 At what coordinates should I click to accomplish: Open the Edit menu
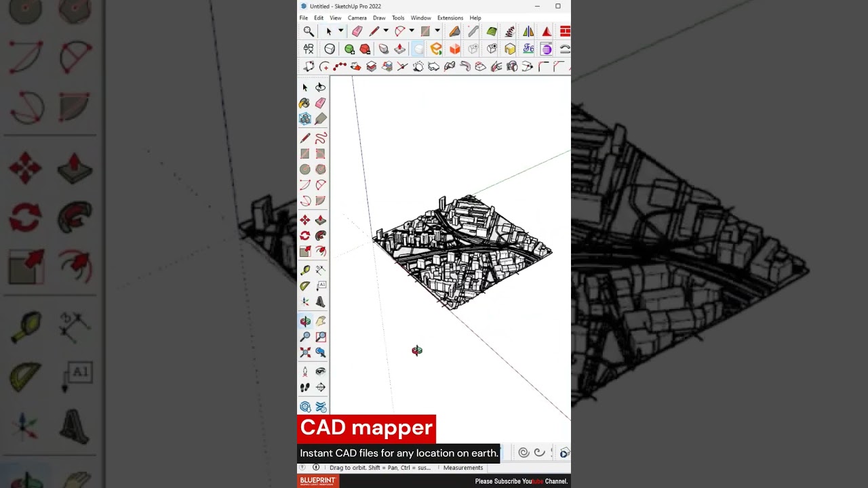pyautogui.click(x=319, y=18)
